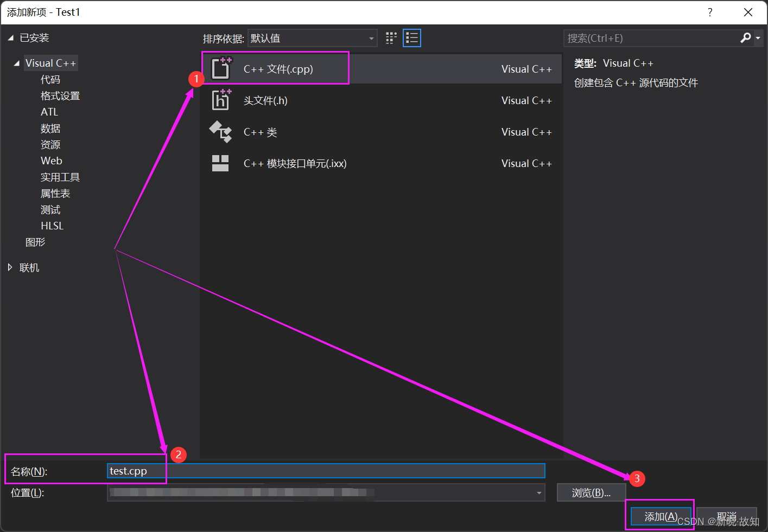Screen dimensions: 768x532
Task: Select the 数据 category
Action: click(50, 129)
